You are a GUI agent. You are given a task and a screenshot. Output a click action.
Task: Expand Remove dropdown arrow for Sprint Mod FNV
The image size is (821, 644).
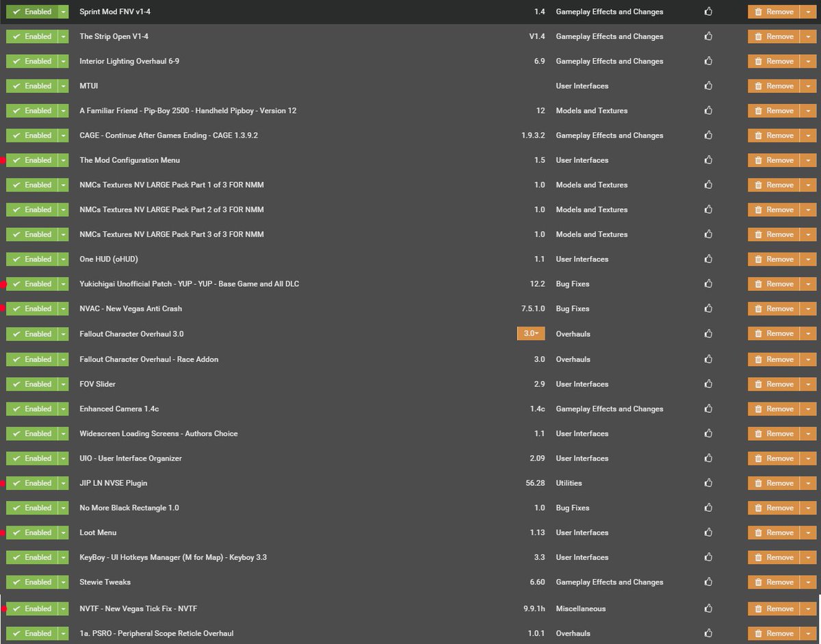[807, 12]
